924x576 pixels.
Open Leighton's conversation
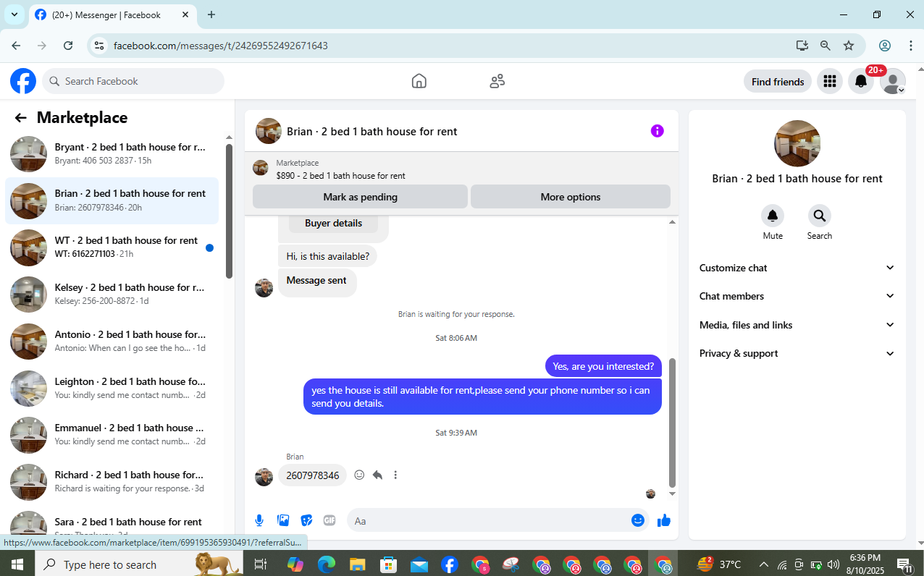(x=112, y=388)
